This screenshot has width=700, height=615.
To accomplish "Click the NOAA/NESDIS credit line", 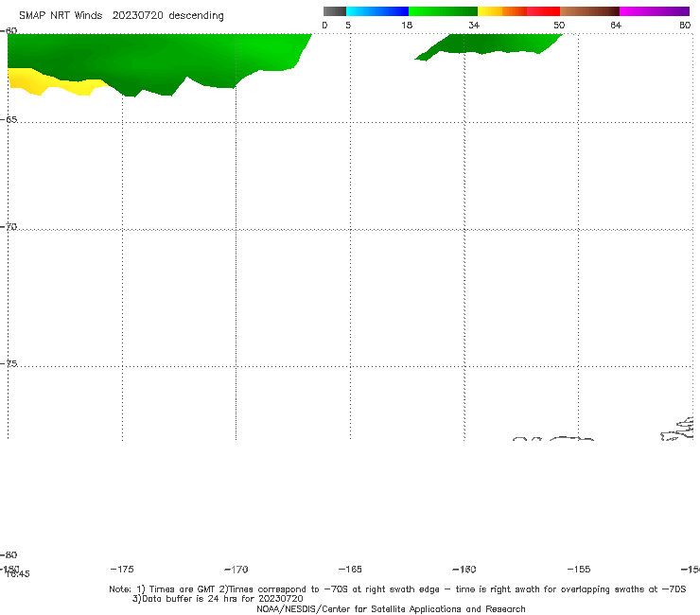I will click(391, 609).
